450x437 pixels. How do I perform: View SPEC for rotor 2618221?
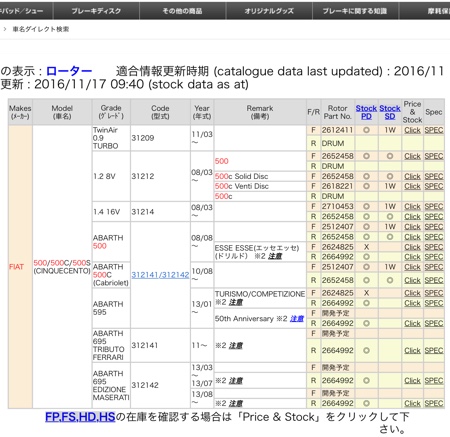(434, 186)
